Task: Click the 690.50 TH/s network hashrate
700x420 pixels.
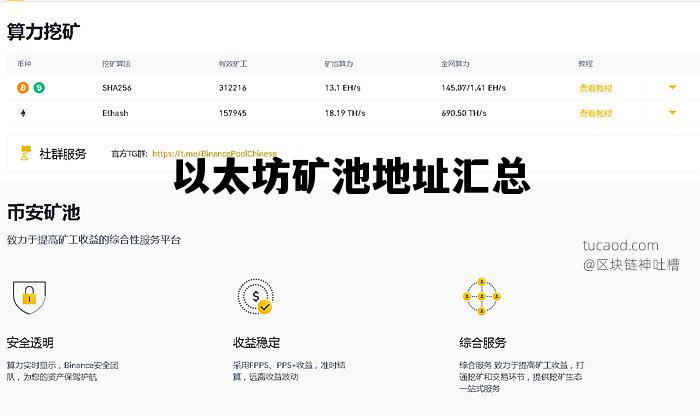Action: tap(464, 113)
